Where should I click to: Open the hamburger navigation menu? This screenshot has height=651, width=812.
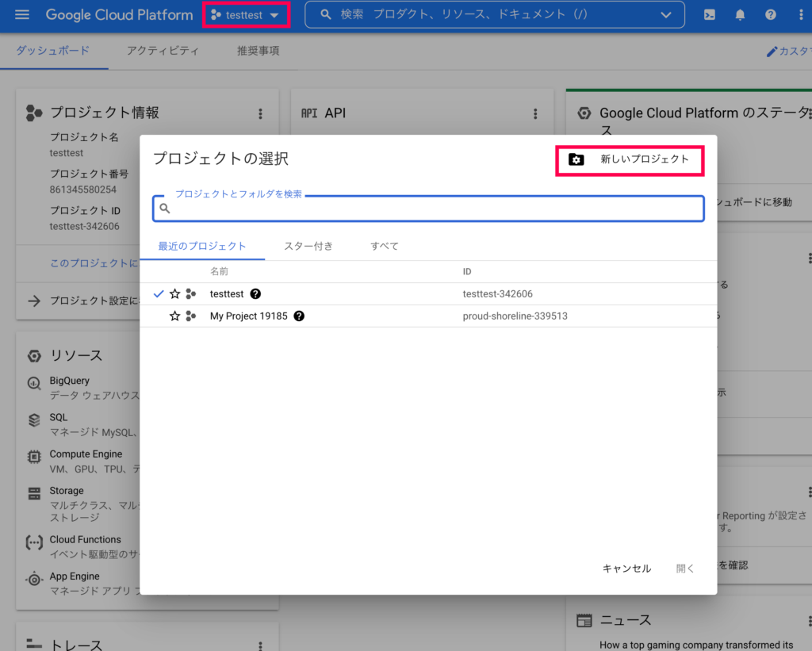coord(21,14)
